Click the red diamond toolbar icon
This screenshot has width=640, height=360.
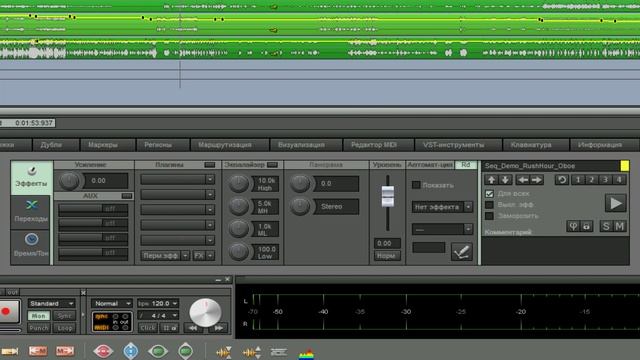tap(103, 351)
